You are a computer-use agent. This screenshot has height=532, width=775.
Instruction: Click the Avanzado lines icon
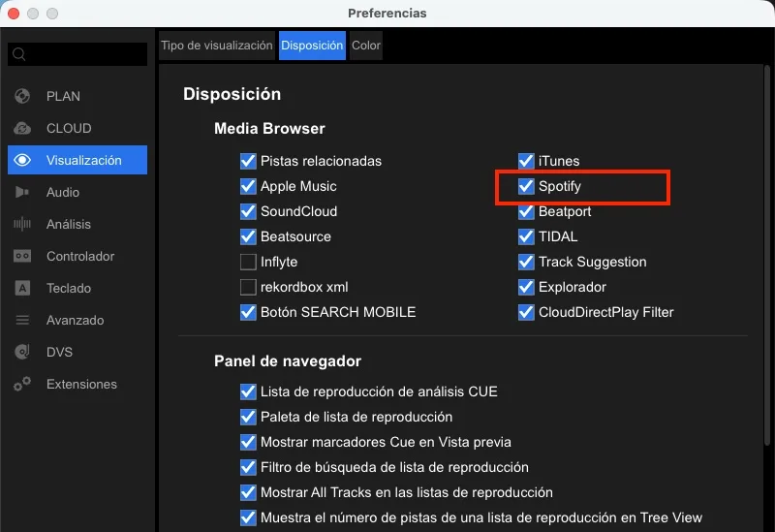tap(22, 320)
